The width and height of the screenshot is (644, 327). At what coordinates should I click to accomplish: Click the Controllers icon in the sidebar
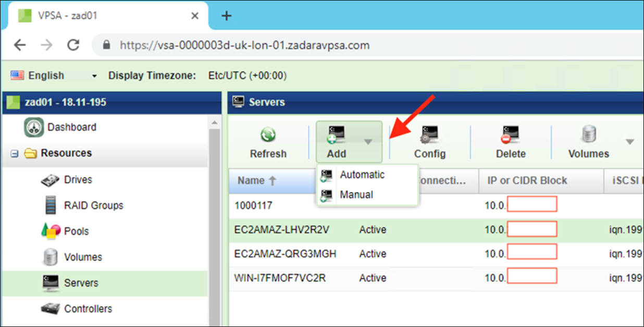pos(51,309)
